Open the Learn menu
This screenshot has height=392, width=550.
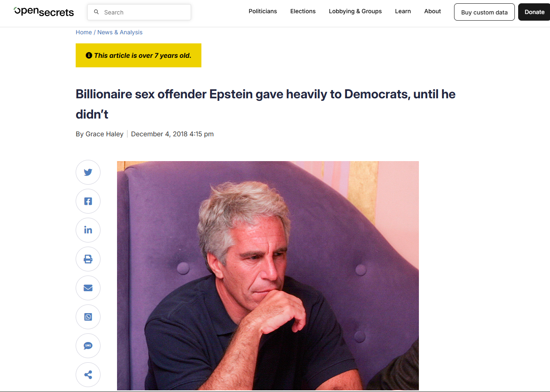coord(403,11)
